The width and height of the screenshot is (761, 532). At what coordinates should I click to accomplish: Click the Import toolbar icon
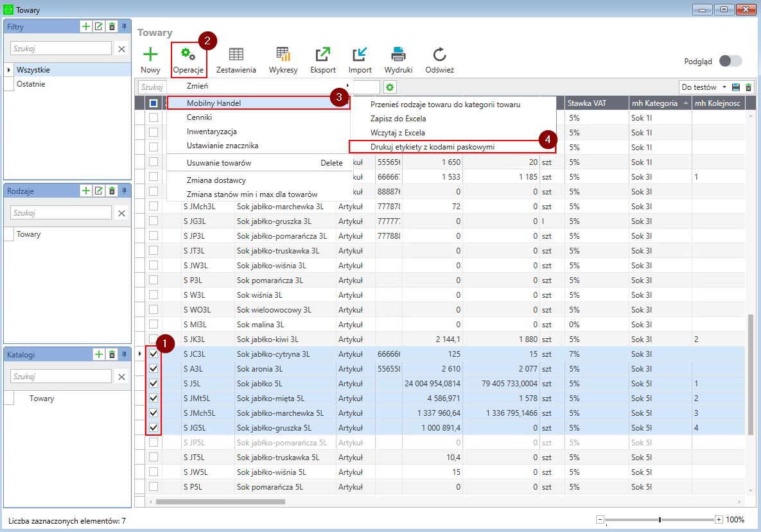360,55
